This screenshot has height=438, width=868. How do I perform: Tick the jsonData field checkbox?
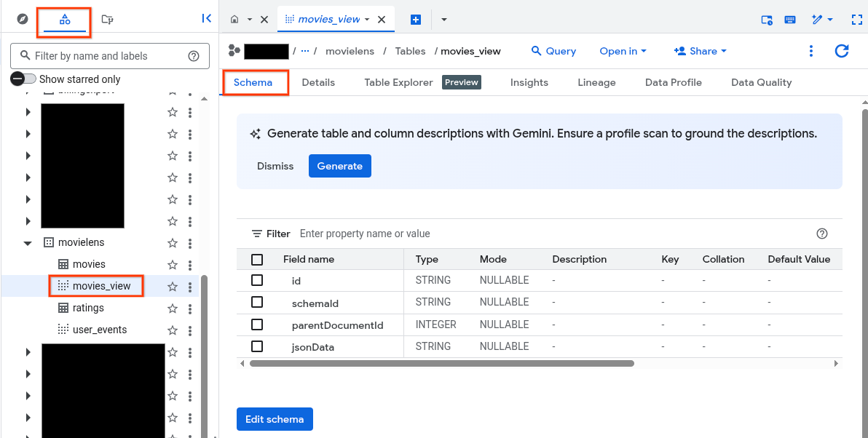tap(257, 346)
